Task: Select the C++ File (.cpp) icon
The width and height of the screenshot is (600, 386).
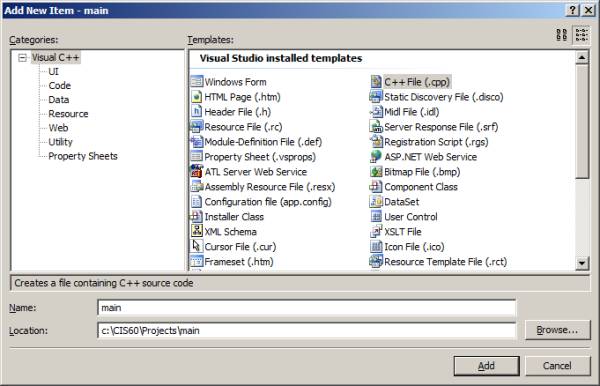Action: (x=376, y=81)
